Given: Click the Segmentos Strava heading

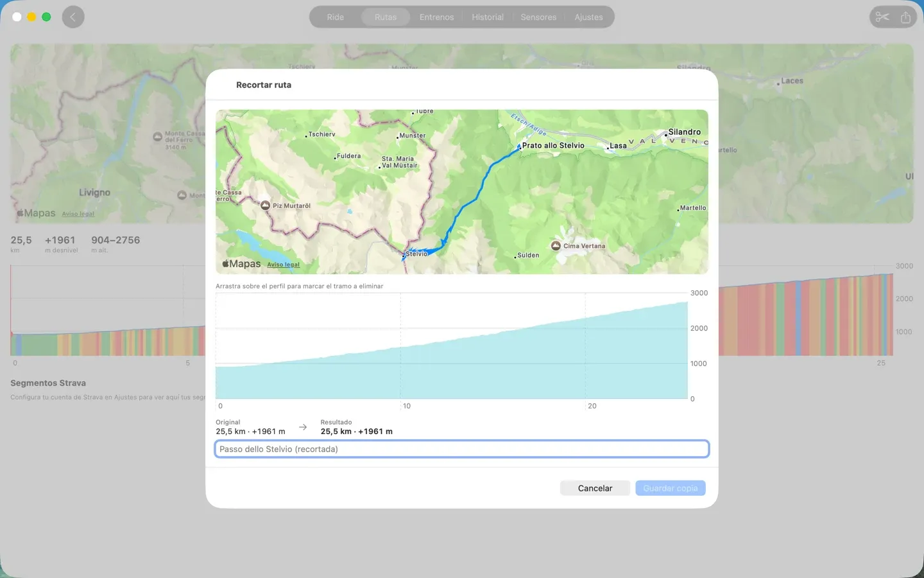Looking at the screenshot, I should [x=48, y=383].
